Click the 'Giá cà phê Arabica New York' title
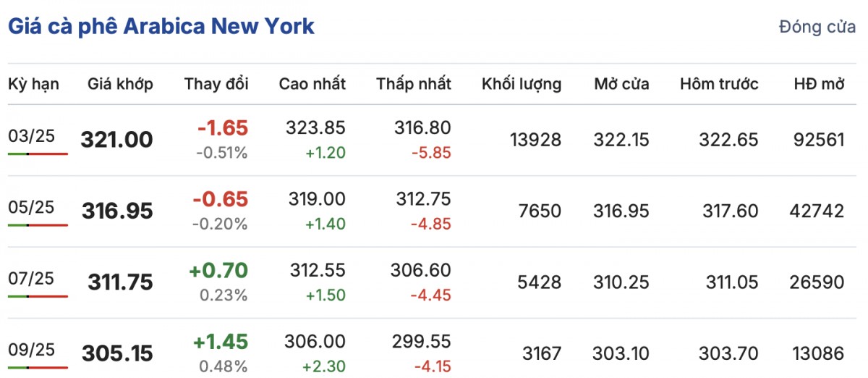 point(161,27)
